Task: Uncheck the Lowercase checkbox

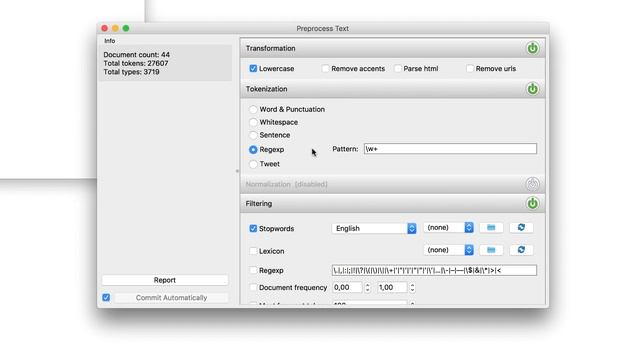Action: click(x=253, y=69)
